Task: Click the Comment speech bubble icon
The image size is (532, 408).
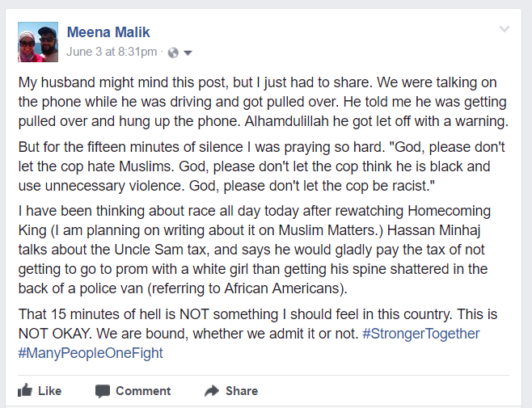Action: (x=103, y=391)
